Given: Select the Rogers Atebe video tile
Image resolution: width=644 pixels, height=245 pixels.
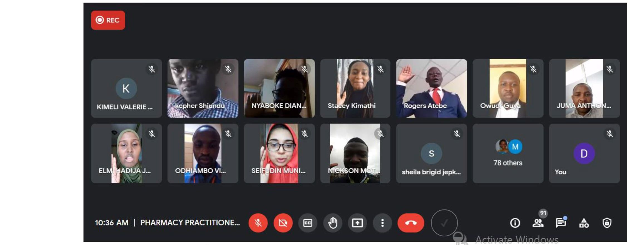Looking at the screenshot, I should tap(432, 88).
